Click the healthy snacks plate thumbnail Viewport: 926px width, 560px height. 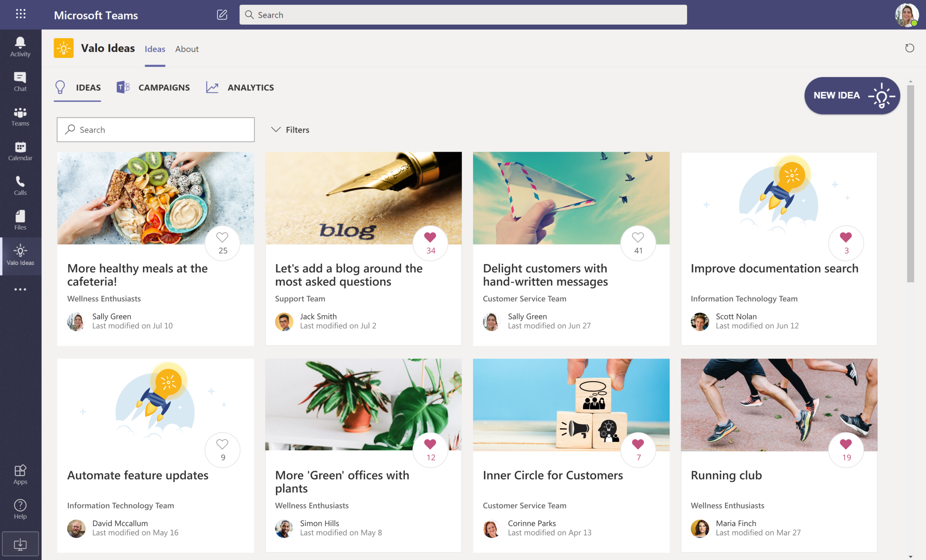click(x=156, y=198)
